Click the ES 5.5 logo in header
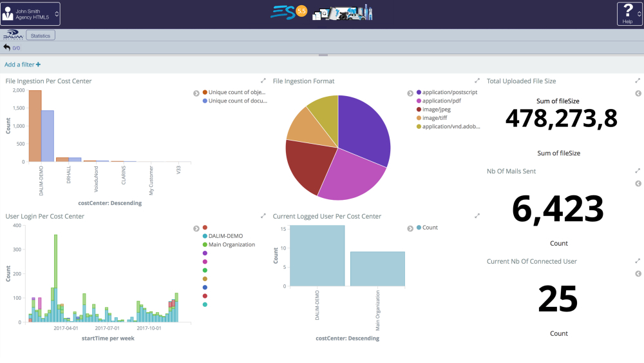The image size is (644, 363). (289, 12)
